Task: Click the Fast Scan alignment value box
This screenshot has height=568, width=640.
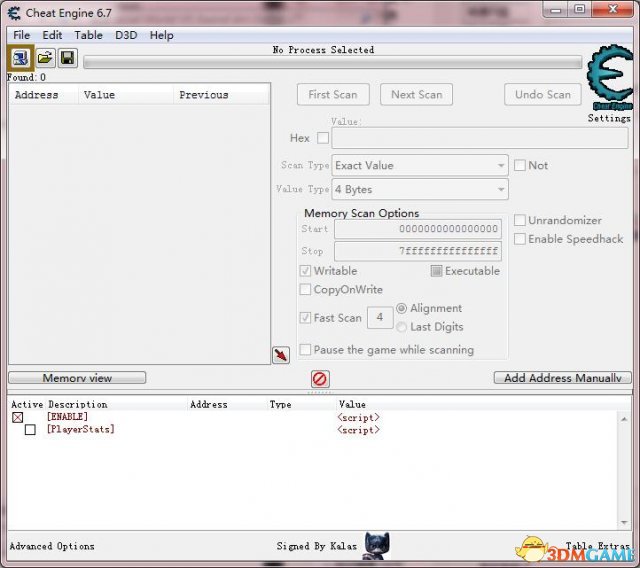Action: click(x=380, y=317)
